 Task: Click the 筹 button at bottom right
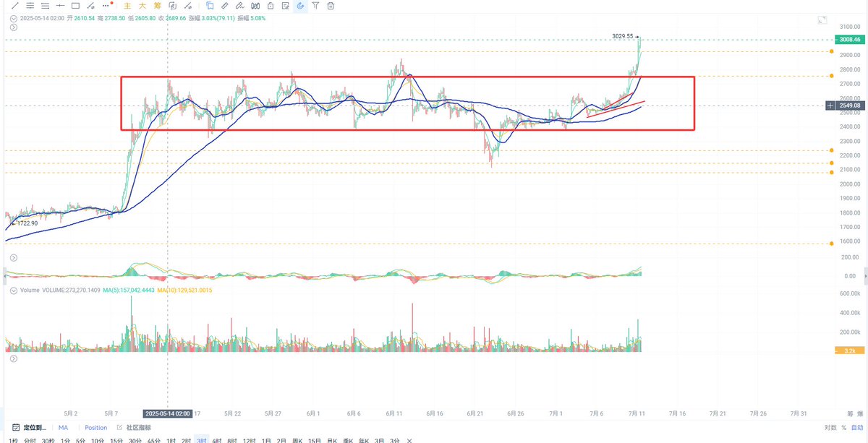coord(850,413)
